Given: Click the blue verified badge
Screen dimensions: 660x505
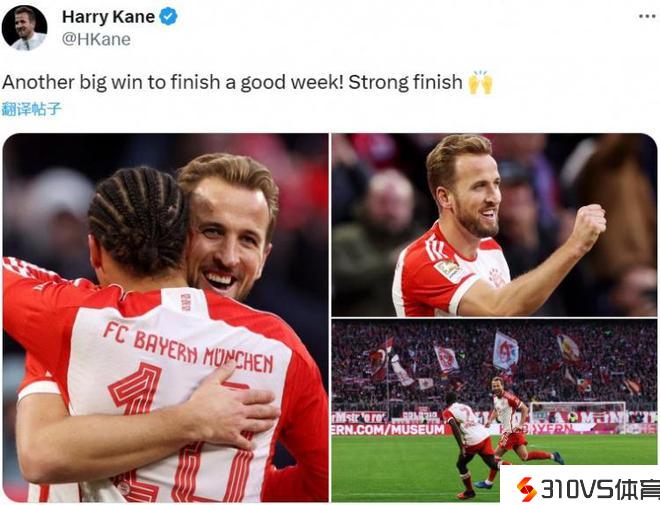Looking at the screenshot, I should point(168,17).
